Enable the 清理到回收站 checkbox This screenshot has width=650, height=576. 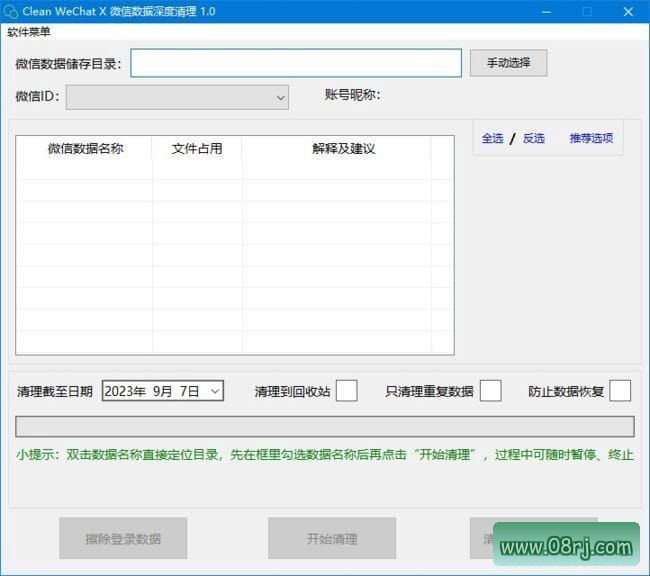coord(347,391)
